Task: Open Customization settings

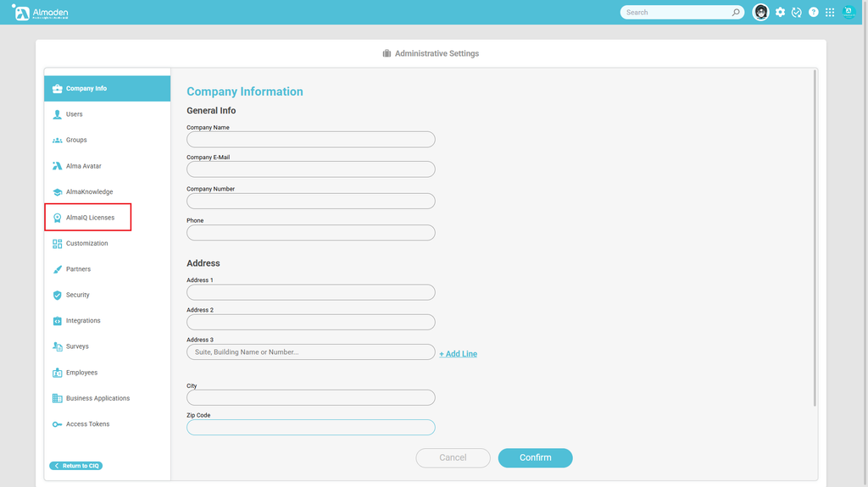Action: point(108,244)
